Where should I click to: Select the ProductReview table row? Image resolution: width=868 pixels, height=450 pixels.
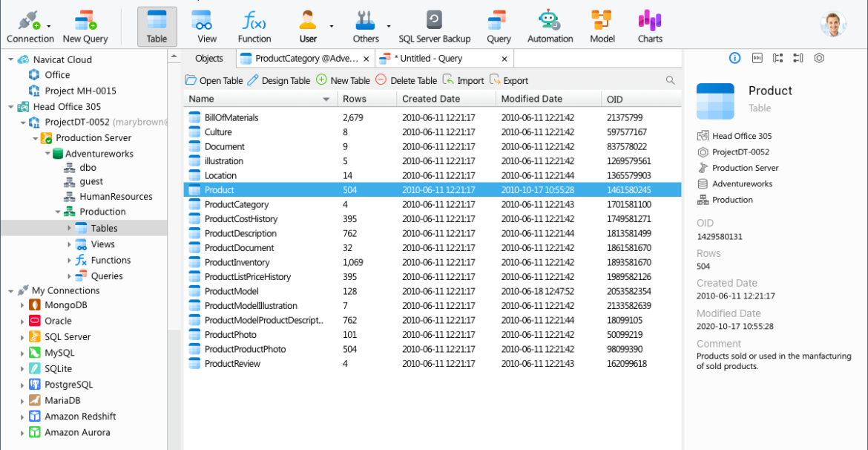(x=432, y=364)
